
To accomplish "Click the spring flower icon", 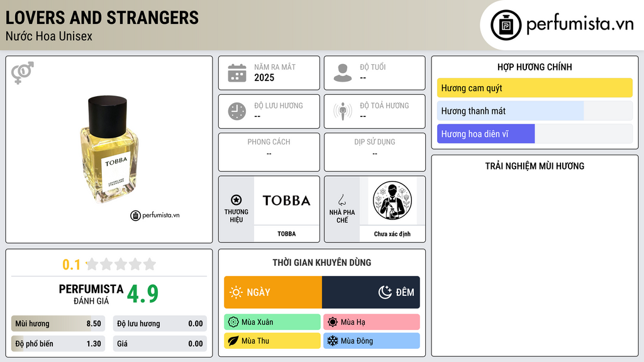I will point(233,322).
